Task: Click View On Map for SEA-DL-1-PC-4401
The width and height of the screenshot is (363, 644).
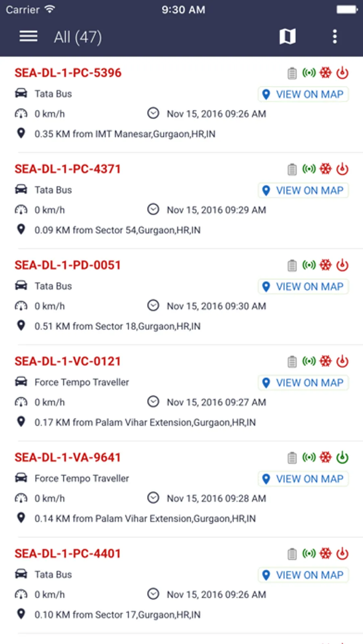Action: tap(303, 575)
